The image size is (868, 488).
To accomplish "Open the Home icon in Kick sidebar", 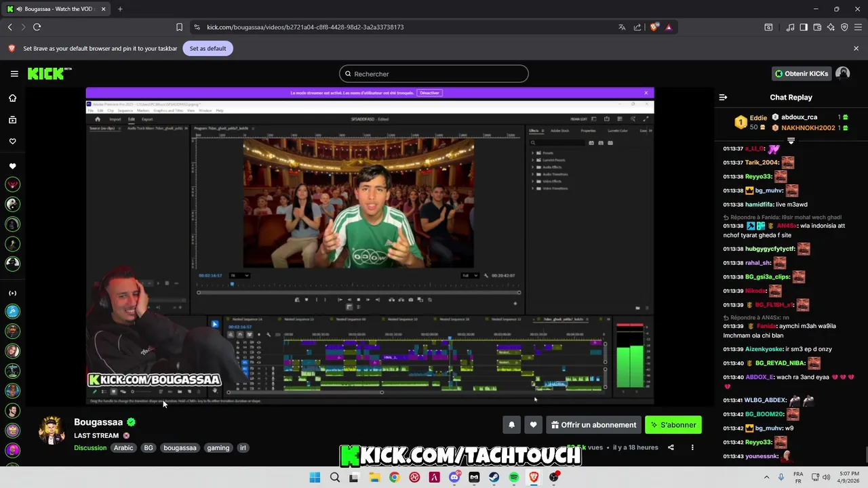I will [12, 98].
